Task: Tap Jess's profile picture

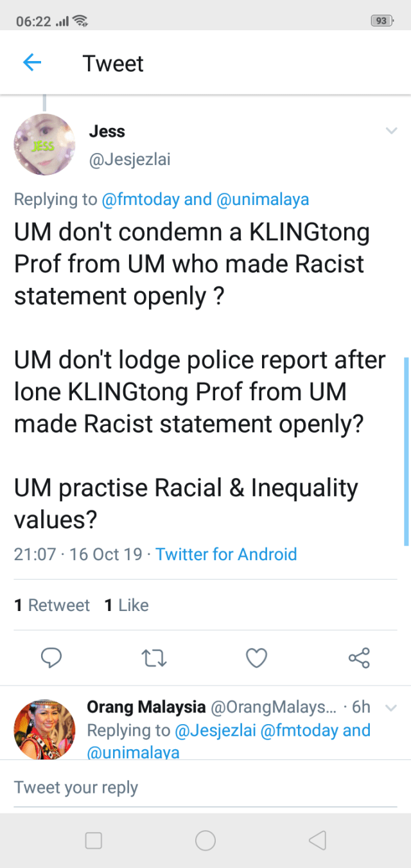Action: (x=44, y=145)
